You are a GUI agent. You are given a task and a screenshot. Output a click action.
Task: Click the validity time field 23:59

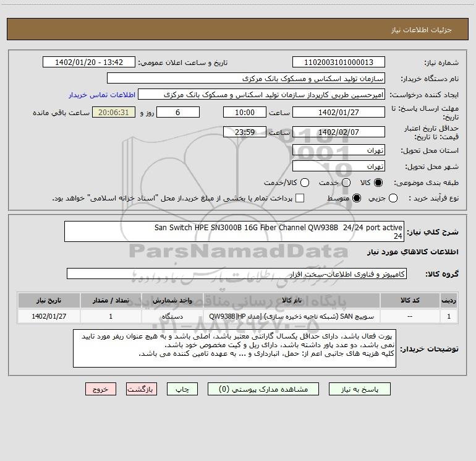(x=245, y=132)
